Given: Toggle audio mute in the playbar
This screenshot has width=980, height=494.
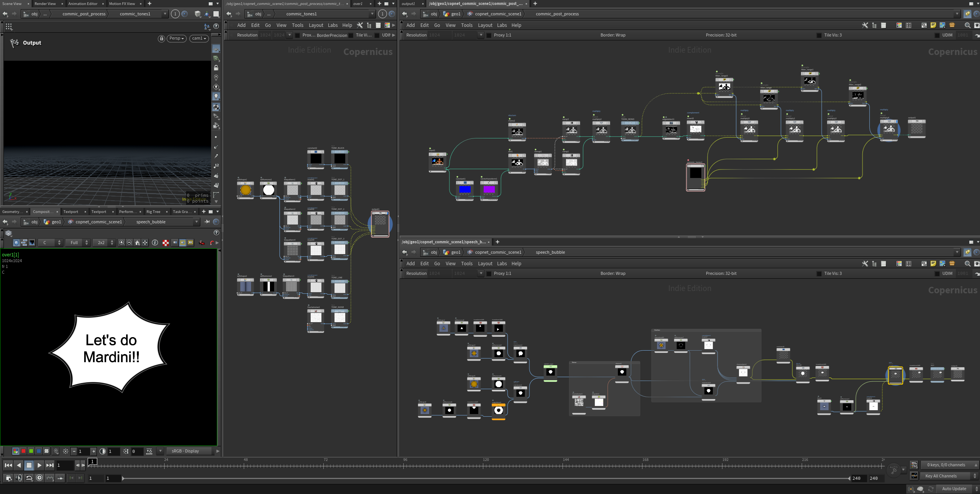Looking at the screenshot, I should [19, 478].
